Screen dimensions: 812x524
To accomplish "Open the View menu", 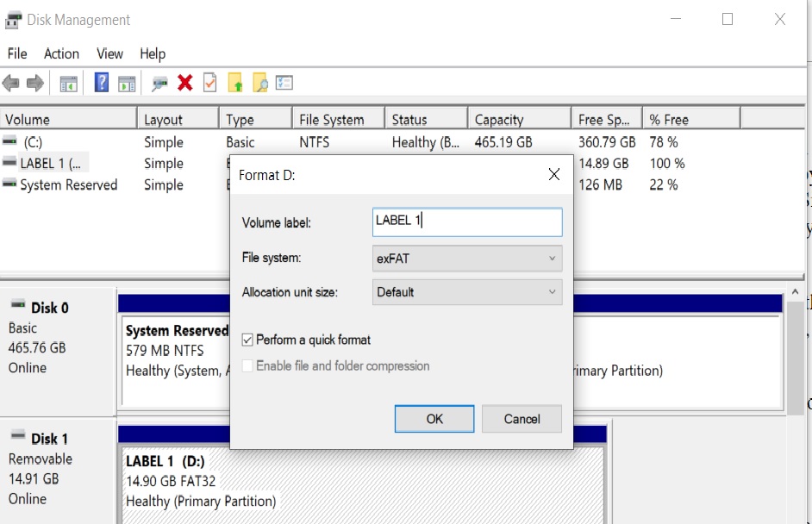I will tap(110, 53).
